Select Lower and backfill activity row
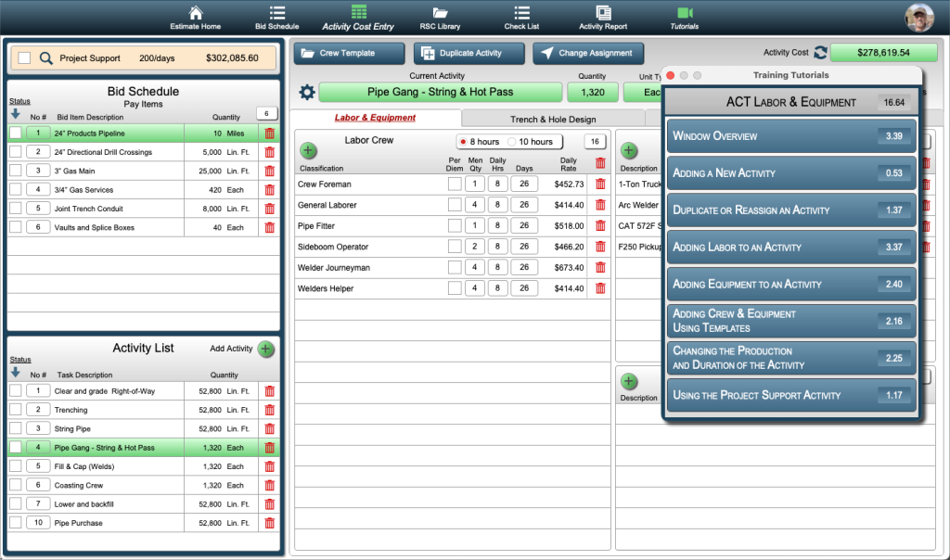The height and width of the screenshot is (560, 950). tap(143, 504)
